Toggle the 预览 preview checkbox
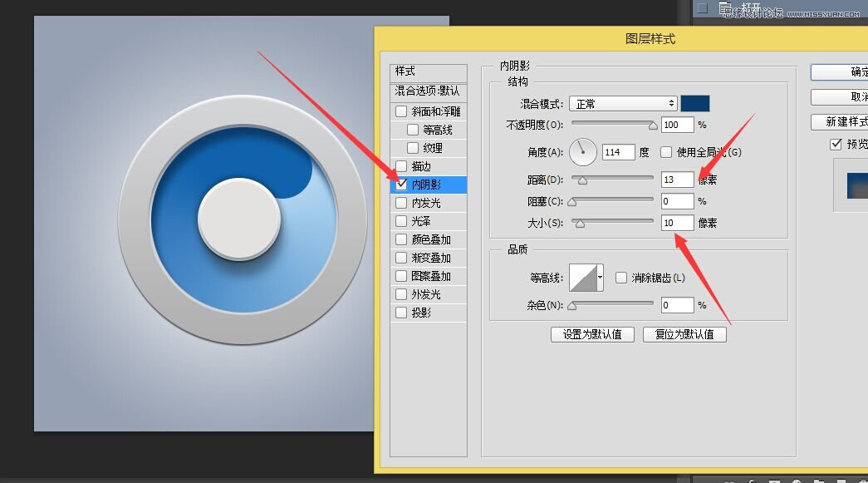The image size is (868, 483). click(836, 144)
